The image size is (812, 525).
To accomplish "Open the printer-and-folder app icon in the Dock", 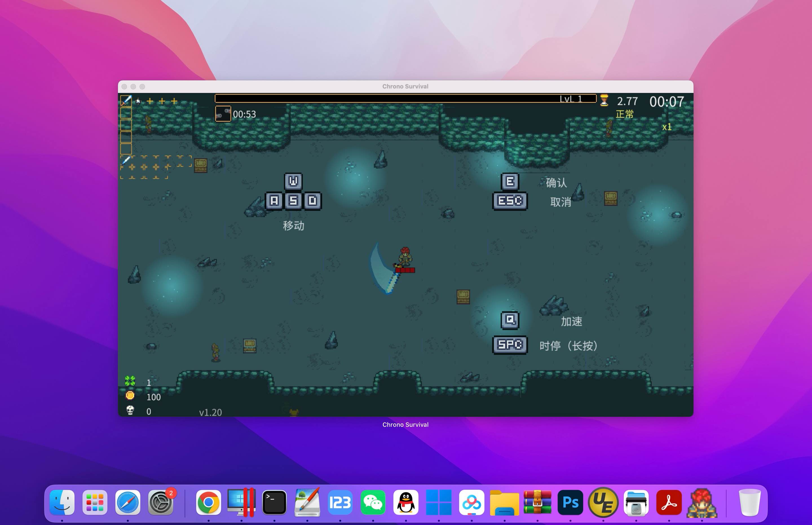I will pyautogui.click(x=636, y=502).
